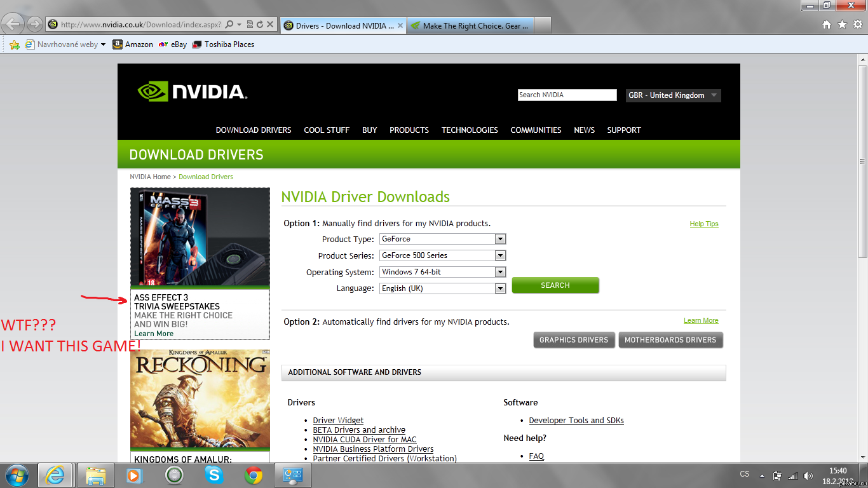Image resolution: width=868 pixels, height=488 pixels.
Task: Click the MOTHERBOARDS DRIVERS button
Action: tap(670, 340)
